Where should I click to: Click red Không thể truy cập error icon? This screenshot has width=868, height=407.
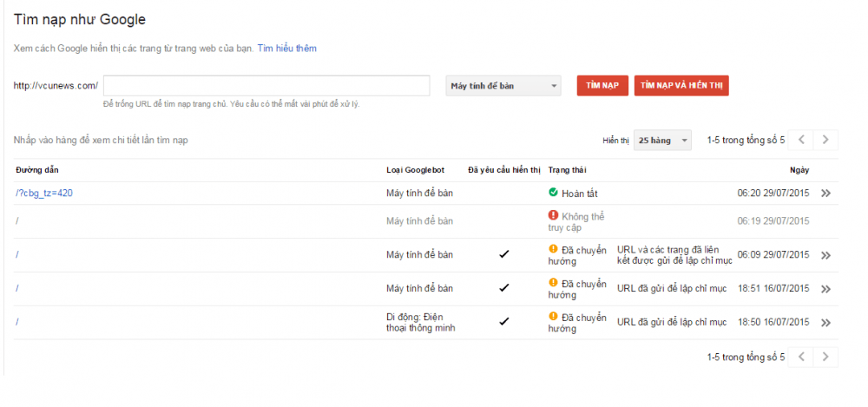[553, 215]
